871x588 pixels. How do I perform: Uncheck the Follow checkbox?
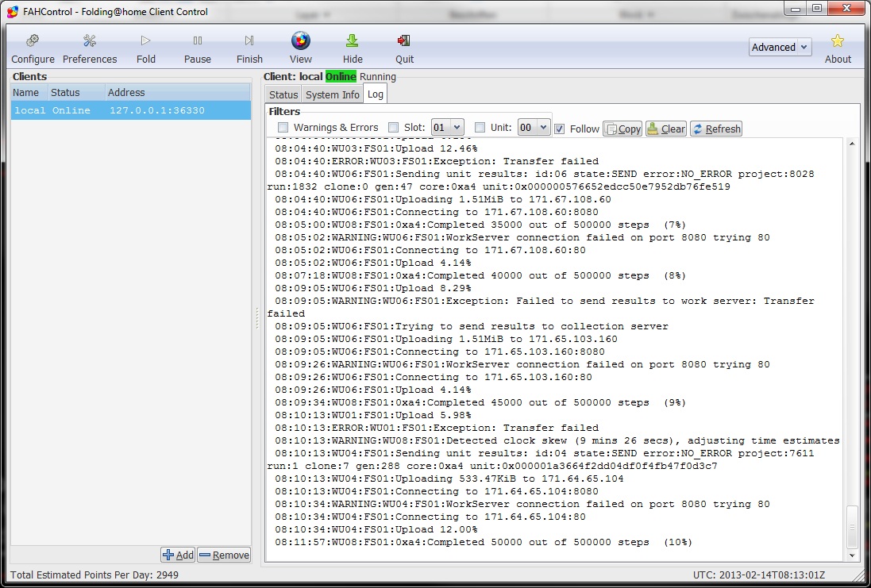pos(560,129)
